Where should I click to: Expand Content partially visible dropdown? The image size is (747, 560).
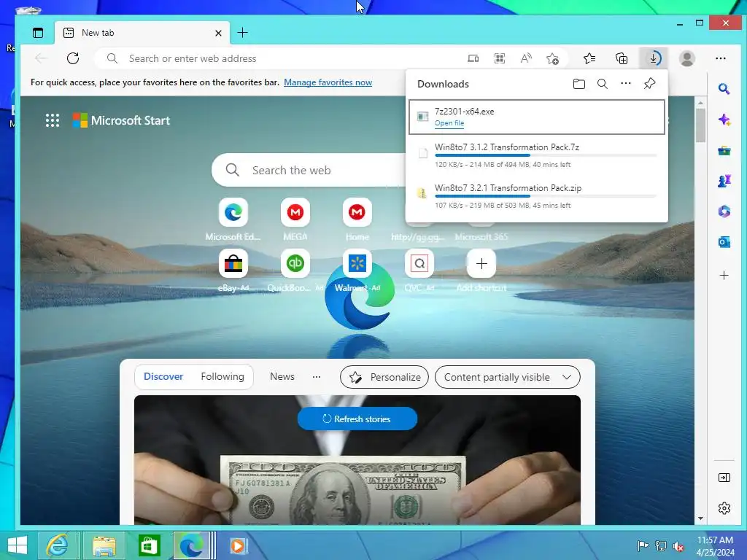click(x=508, y=377)
